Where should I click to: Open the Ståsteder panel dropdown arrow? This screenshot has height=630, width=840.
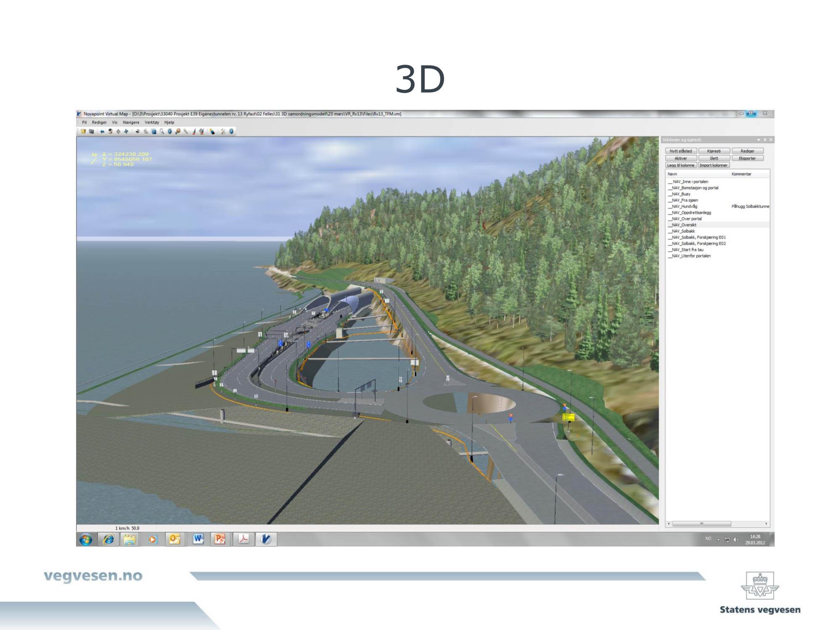click(759, 139)
